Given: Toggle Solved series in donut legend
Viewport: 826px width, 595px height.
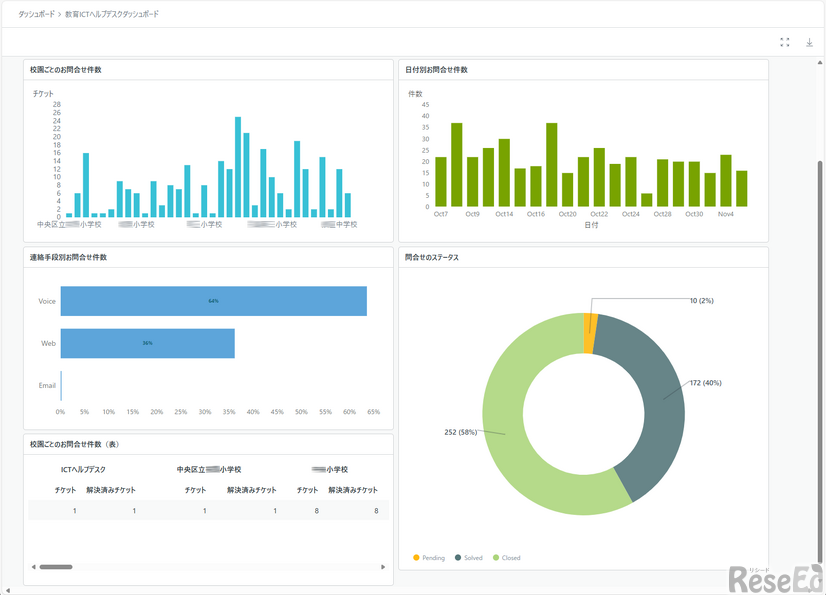Looking at the screenshot, I should coord(469,558).
